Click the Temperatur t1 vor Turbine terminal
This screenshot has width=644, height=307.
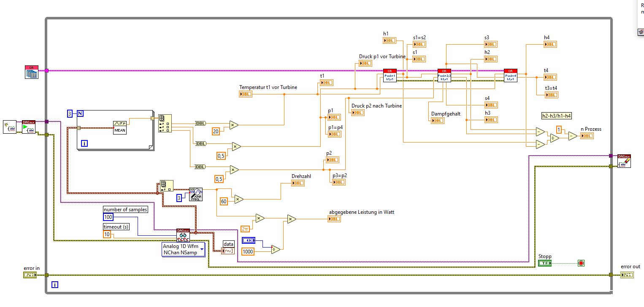246,94
